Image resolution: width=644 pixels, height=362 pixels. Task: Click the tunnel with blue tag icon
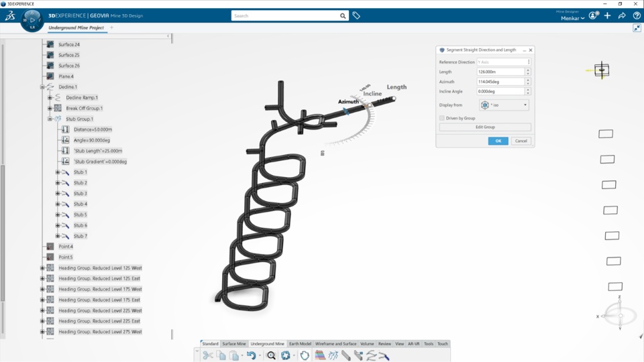358,355
